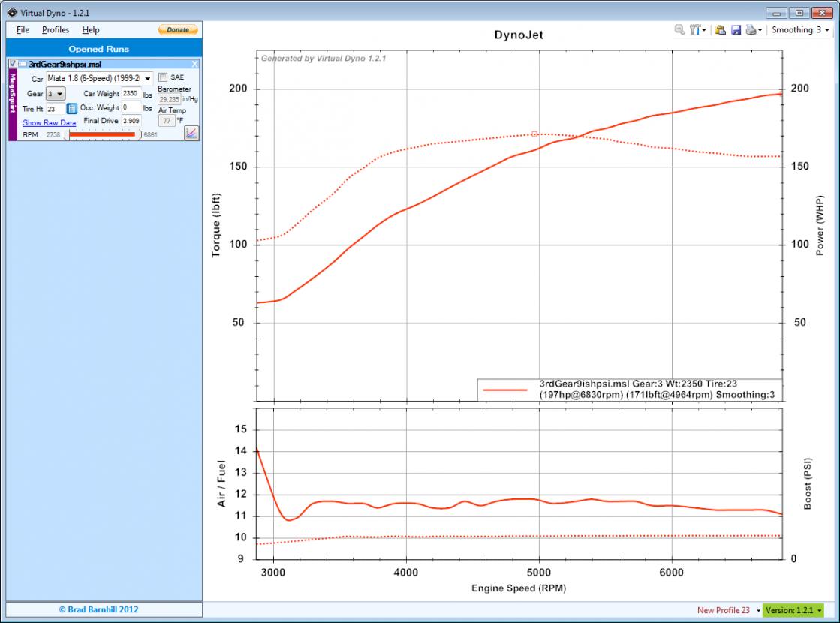Enable the SAE correction checkbox
The width and height of the screenshot is (840, 623).
[163, 77]
